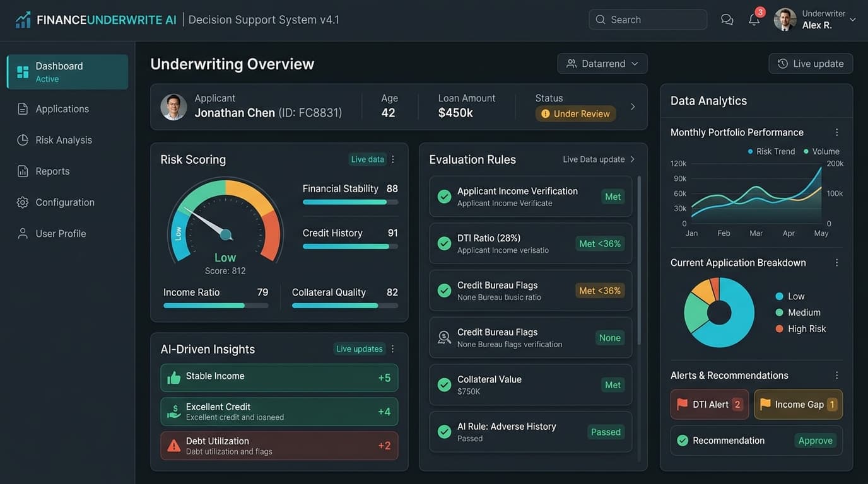Click the User Profile person icon
The height and width of the screenshot is (484, 868).
23,233
